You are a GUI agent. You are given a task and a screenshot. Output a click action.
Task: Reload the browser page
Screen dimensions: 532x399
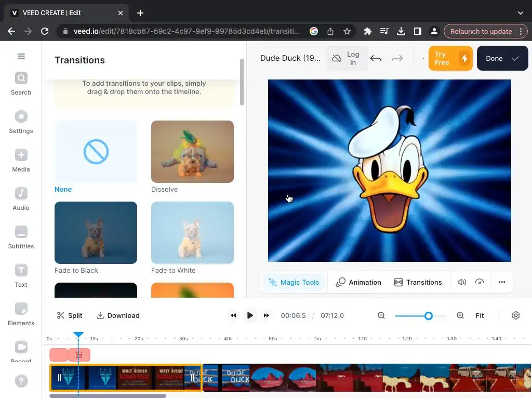tap(45, 31)
